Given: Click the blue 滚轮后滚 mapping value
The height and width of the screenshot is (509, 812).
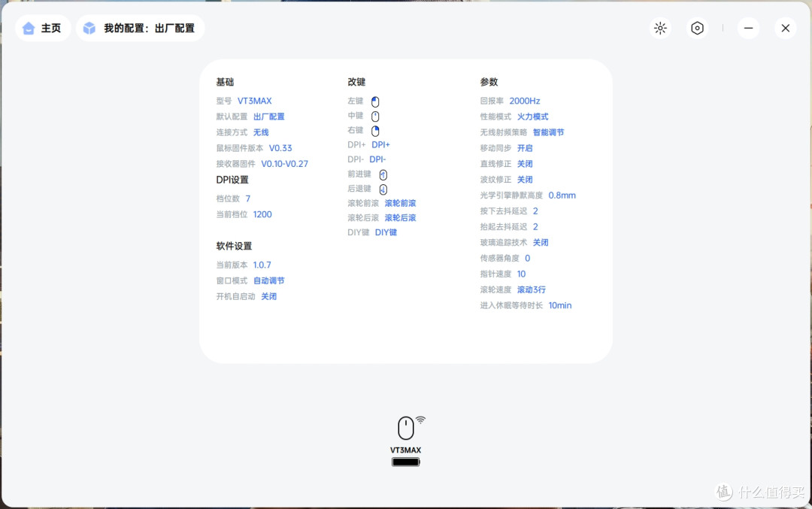Looking at the screenshot, I should coord(400,218).
